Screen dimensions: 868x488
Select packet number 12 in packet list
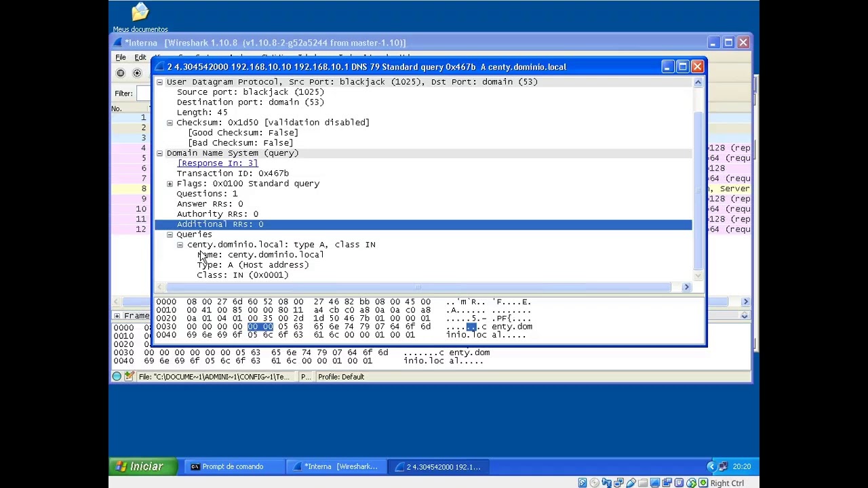(140, 229)
